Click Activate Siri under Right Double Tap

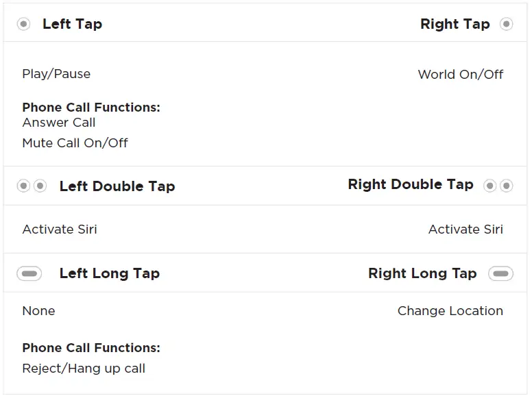point(465,229)
